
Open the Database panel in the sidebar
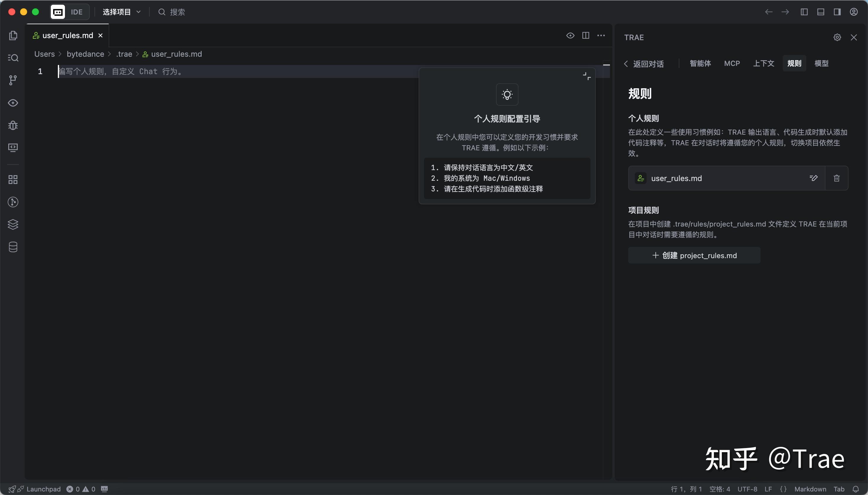[x=13, y=247]
